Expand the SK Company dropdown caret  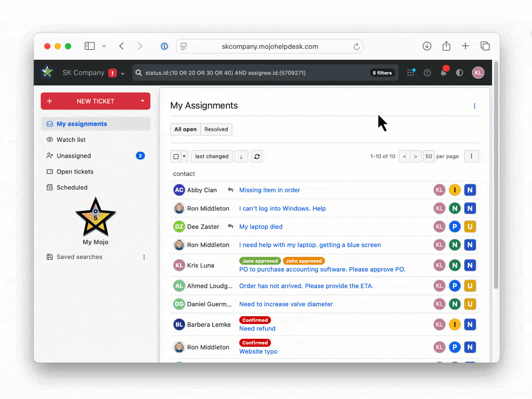(x=123, y=74)
